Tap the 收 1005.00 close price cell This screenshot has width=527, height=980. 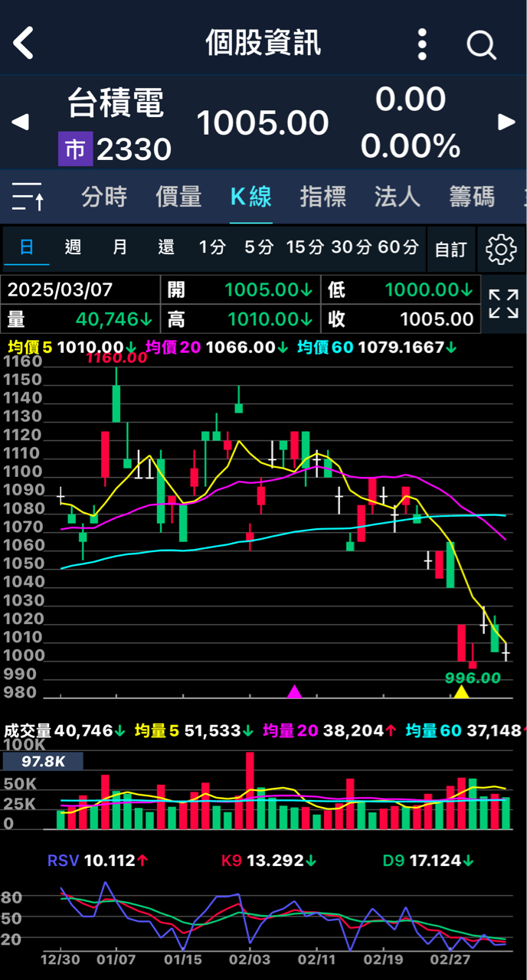[401, 318]
